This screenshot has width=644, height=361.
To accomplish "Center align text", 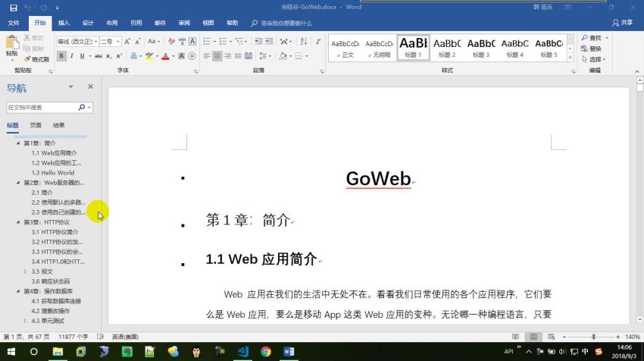I will [x=217, y=56].
